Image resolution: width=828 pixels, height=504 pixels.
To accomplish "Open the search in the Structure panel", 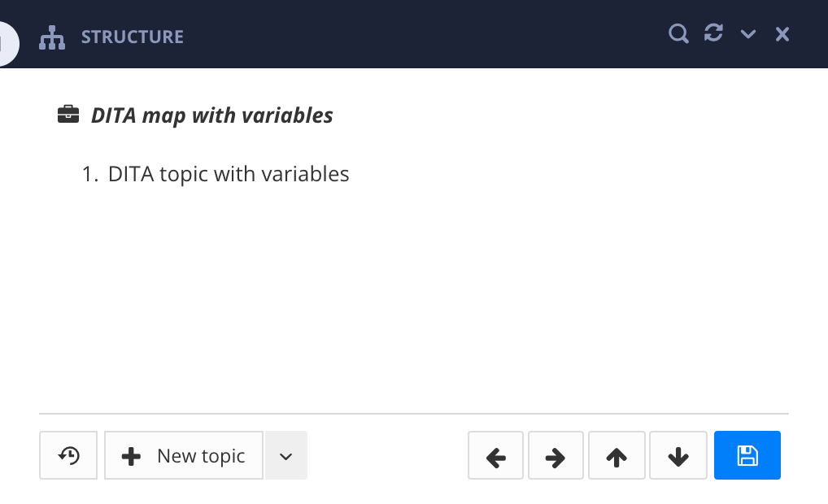I will click(x=678, y=34).
